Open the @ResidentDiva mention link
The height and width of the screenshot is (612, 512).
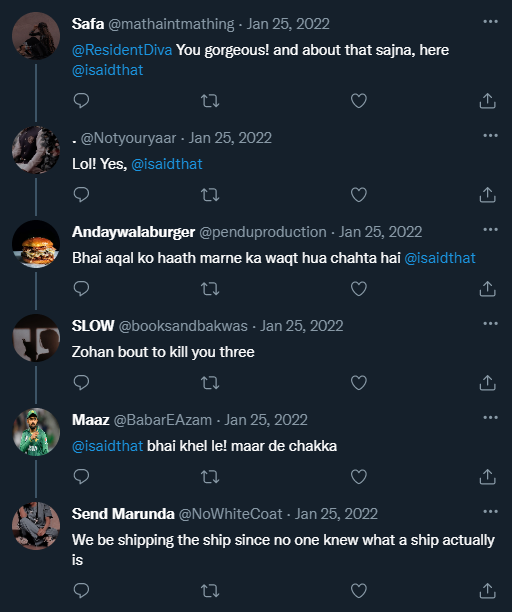(122, 50)
